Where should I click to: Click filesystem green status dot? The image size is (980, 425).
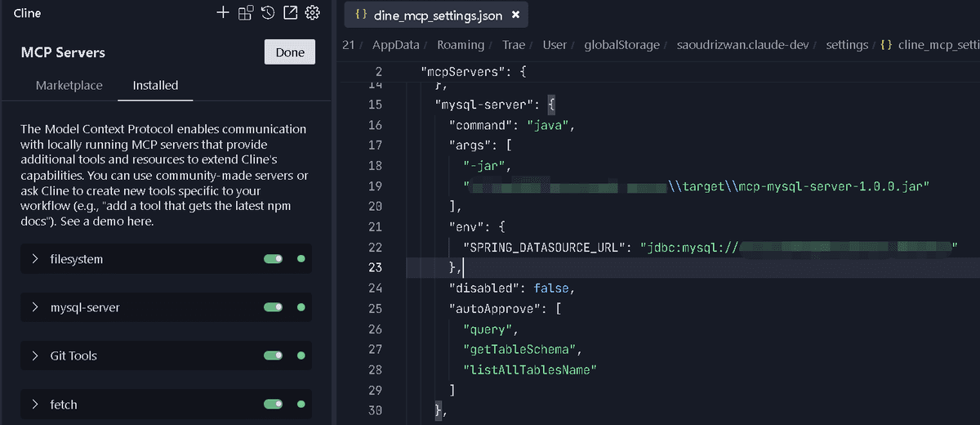[301, 259]
